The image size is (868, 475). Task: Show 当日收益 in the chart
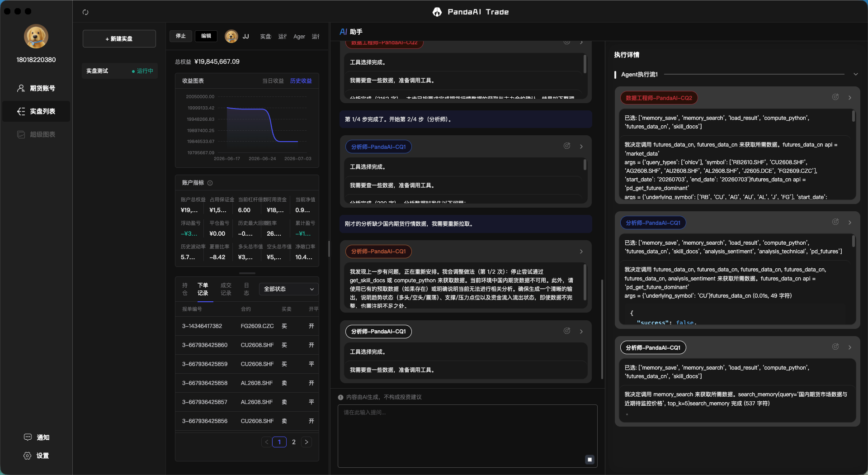tap(273, 81)
